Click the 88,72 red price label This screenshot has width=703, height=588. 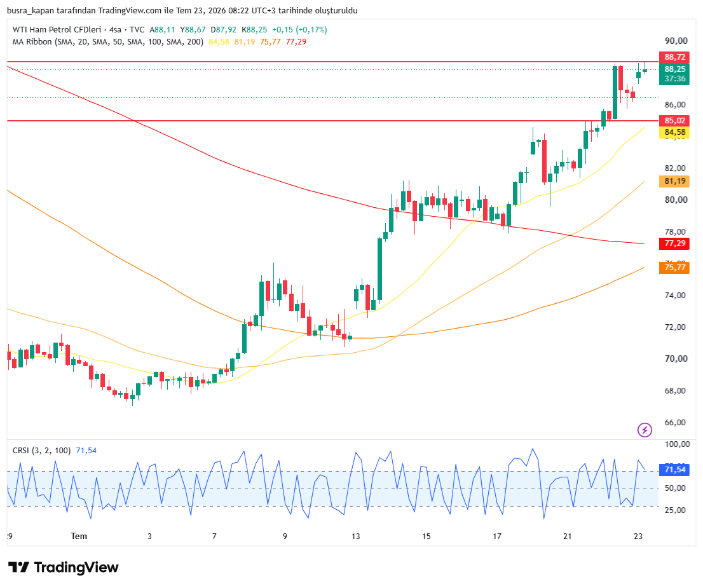(674, 57)
